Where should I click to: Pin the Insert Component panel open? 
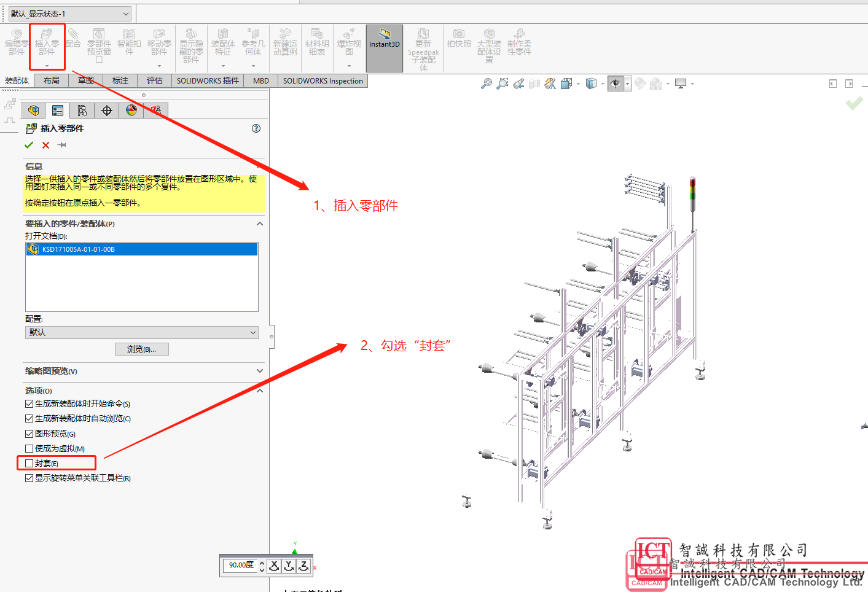pyautogui.click(x=62, y=145)
